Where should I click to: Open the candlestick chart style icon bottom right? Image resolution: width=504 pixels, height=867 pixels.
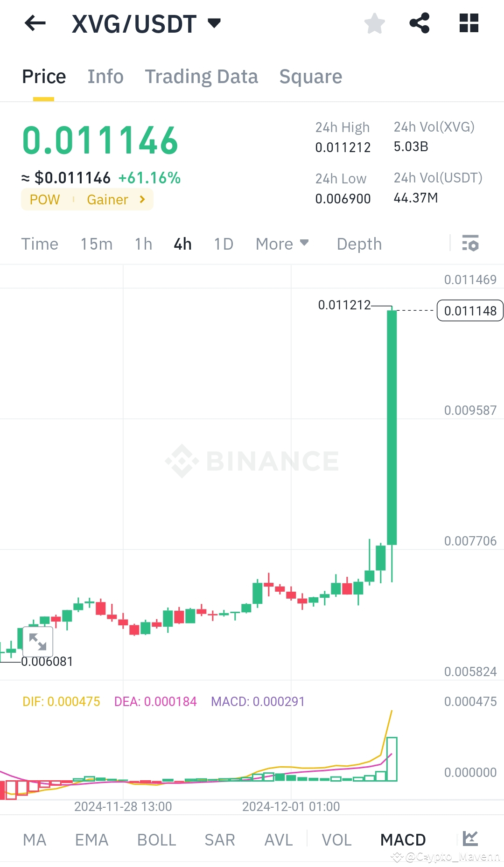tap(470, 839)
